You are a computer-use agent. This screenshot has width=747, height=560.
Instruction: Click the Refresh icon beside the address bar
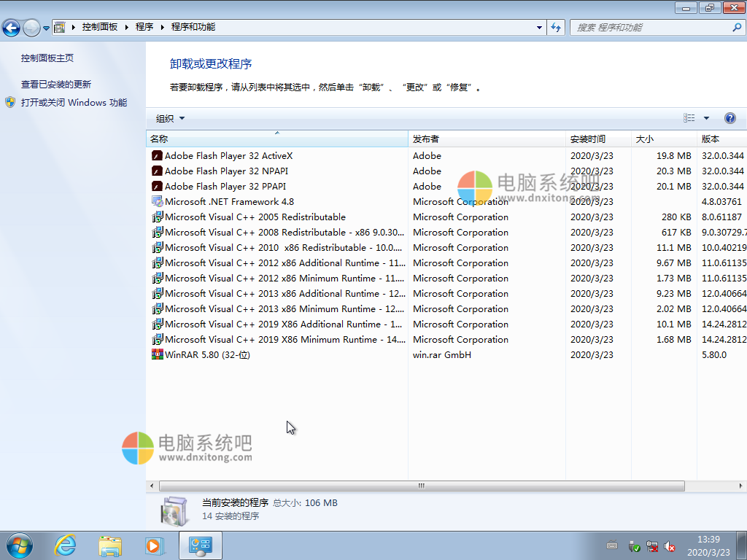pos(556,27)
